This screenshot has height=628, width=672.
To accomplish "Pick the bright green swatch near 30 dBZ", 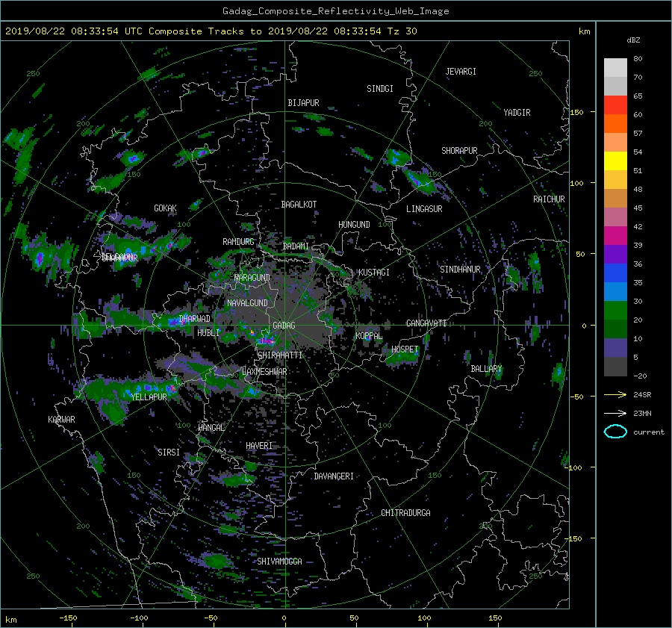I will tap(615, 310).
